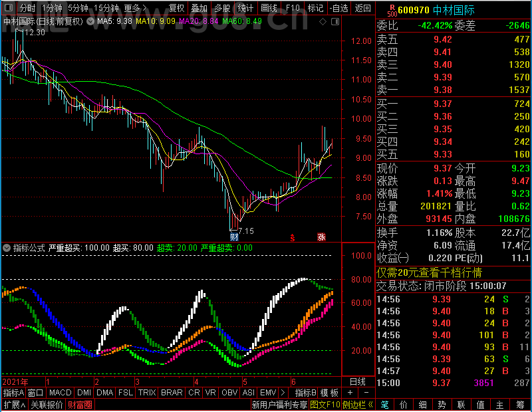Screen dimensions: 532x412
Task: Click the 新用户福利专享 link
Action: [x=279, y=405]
